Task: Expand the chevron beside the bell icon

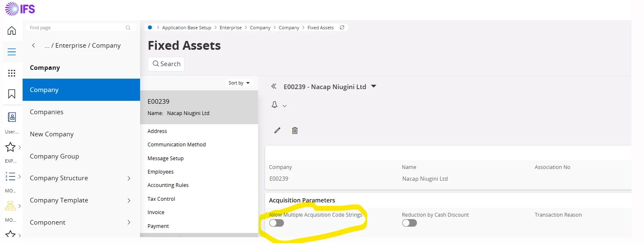Action: [285, 106]
